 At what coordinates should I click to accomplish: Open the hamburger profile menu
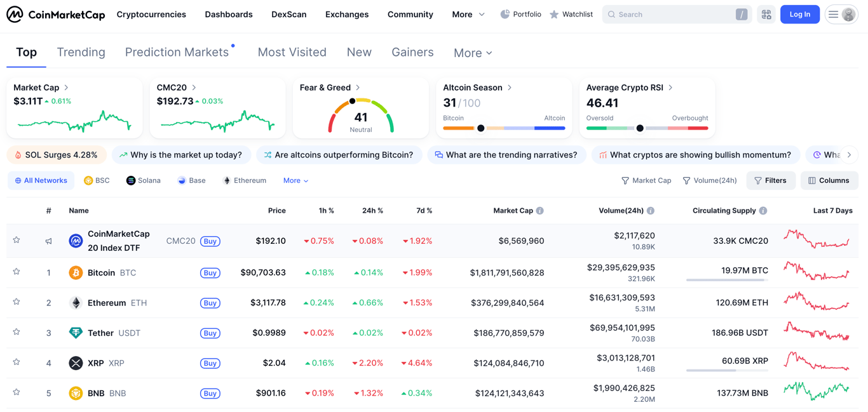(841, 14)
